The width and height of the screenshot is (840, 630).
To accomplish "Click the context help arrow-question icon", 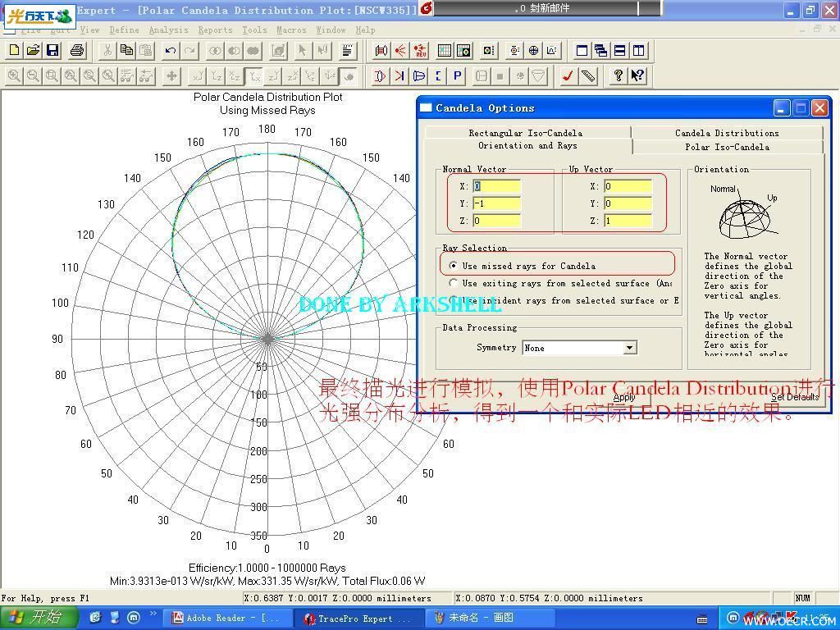I will 637,76.
